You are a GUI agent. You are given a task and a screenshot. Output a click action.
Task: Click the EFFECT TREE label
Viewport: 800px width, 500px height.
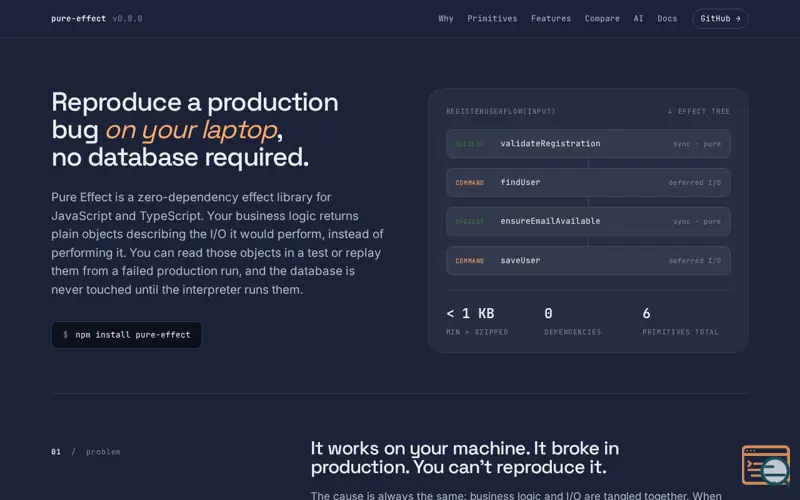tap(699, 111)
